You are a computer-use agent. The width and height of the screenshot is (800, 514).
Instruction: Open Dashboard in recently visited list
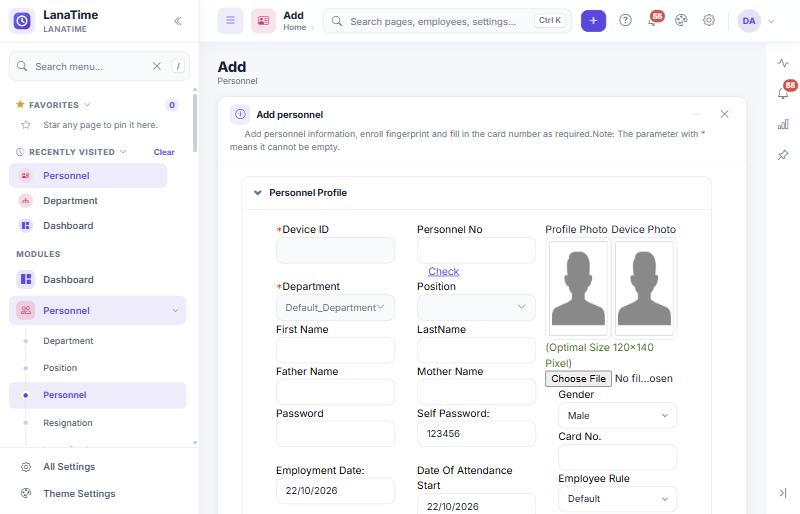click(x=88, y=226)
